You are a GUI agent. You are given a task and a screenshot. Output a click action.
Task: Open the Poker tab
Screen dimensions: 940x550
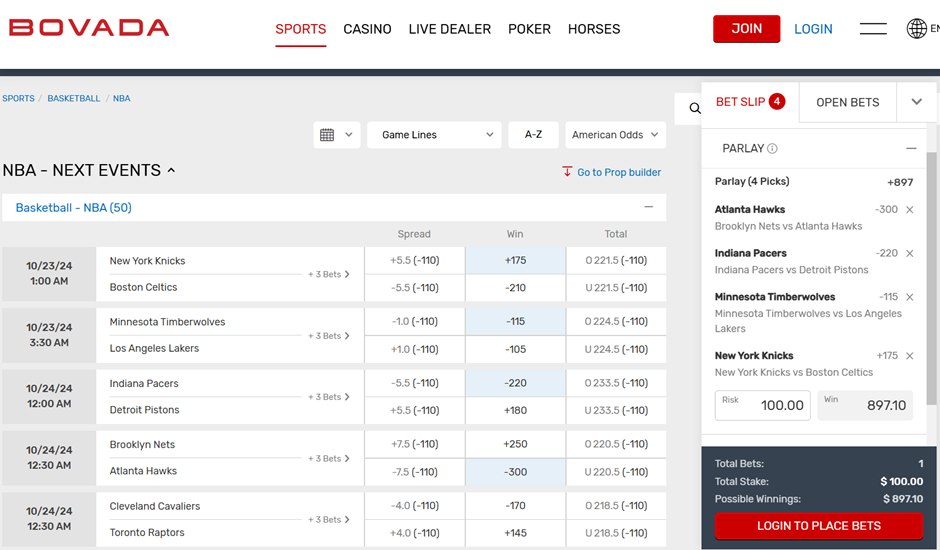[529, 29]
